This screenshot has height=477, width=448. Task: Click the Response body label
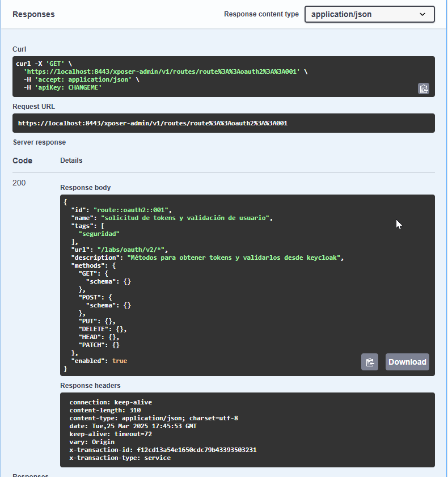click(x=86, y=188)
